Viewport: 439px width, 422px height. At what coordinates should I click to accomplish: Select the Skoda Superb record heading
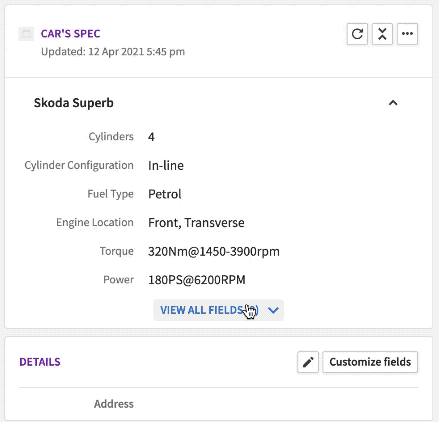74,103
